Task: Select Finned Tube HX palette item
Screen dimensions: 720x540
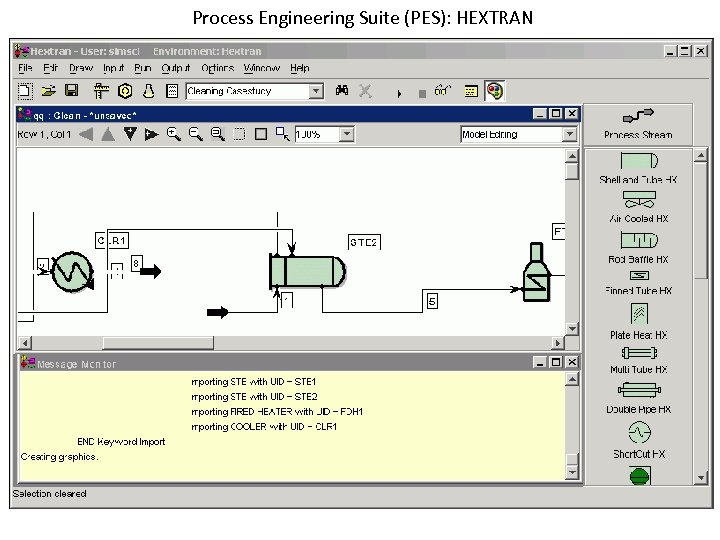Action: (638, 283)
